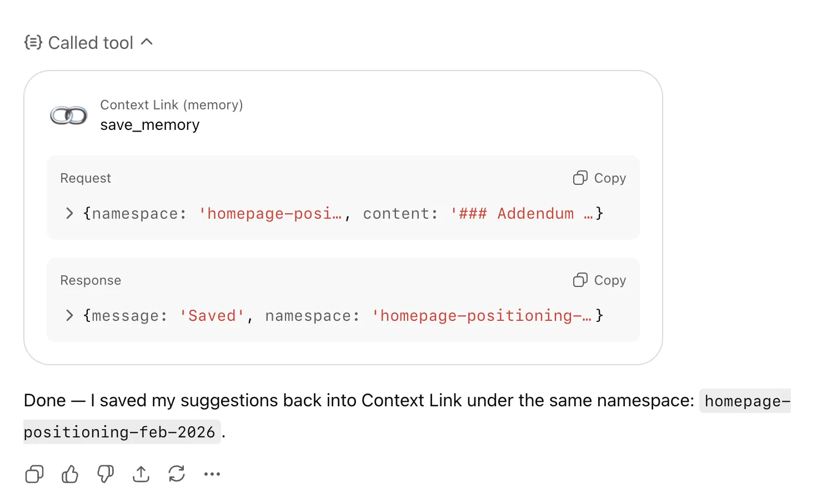Click the 'Saved' value in the Response
The image size is (832, 504).
pyautogui.click(x=212, y=315)
